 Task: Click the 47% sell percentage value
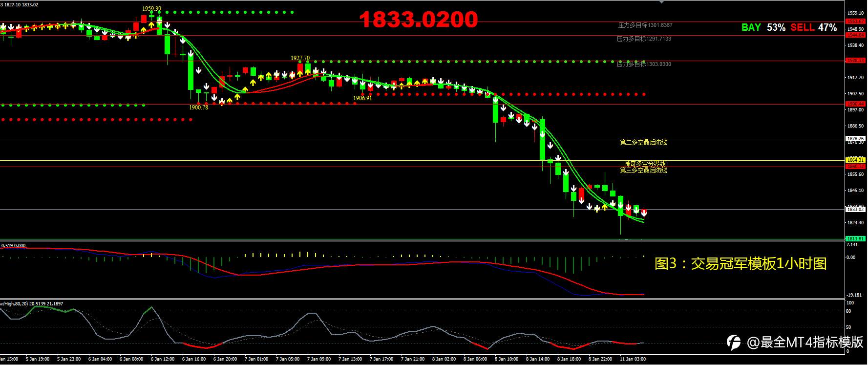tap(827, 27)
